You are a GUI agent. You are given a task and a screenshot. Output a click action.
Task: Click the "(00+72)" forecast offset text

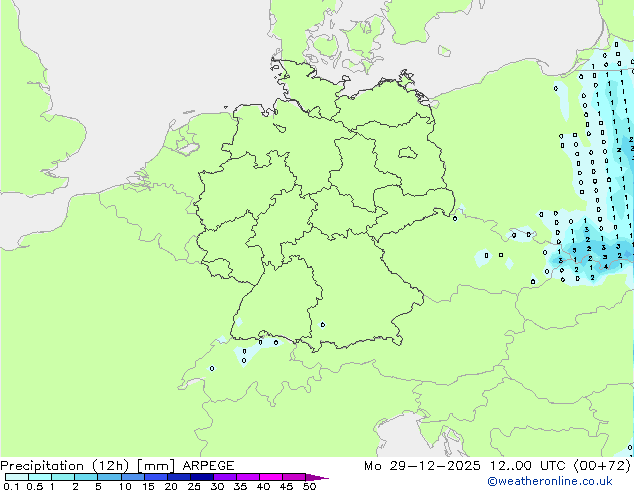(x=602, y=466)
